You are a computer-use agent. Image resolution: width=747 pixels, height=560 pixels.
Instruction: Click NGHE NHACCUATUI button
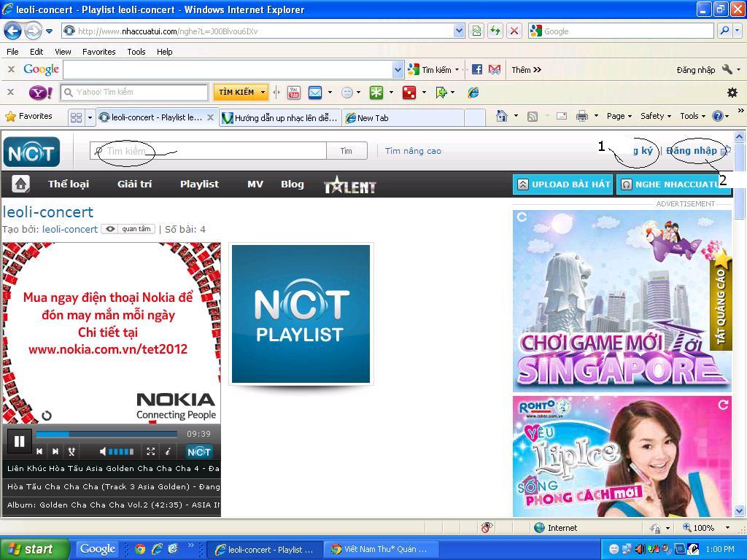673,184
